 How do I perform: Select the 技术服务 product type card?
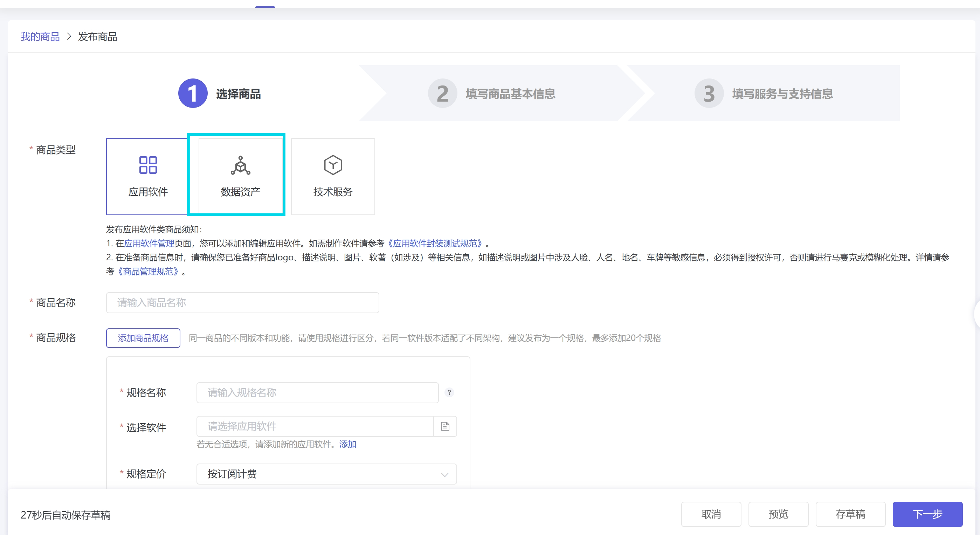point(333,176)
